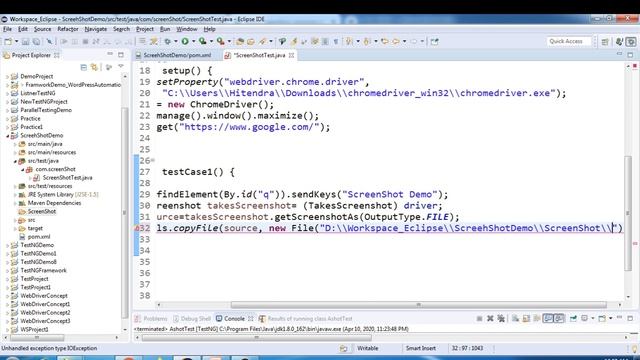
Task: Open the File menu
Action: (x=7, y=29)
